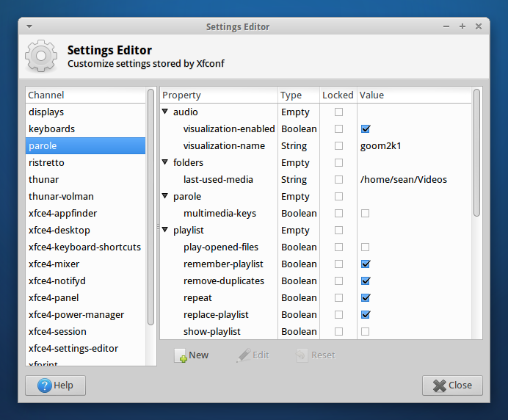
Task: Select the last-used-media property row
Action: click(316, 180)
